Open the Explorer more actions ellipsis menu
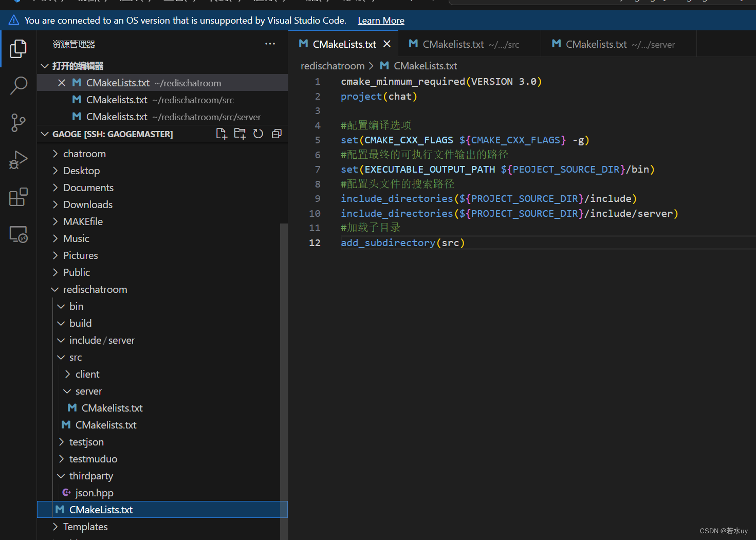The width and height of the screenshot is (756, 540). [270, 44]
